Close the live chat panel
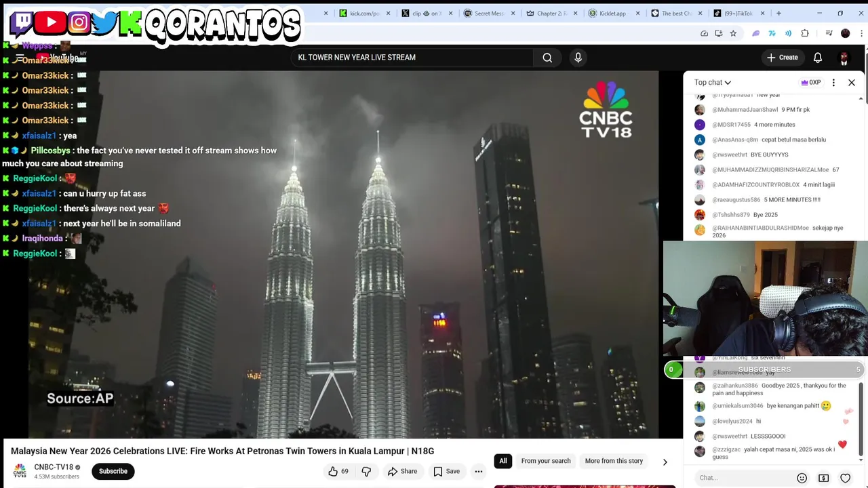868x488 pixels. click(x=852, y=83)
